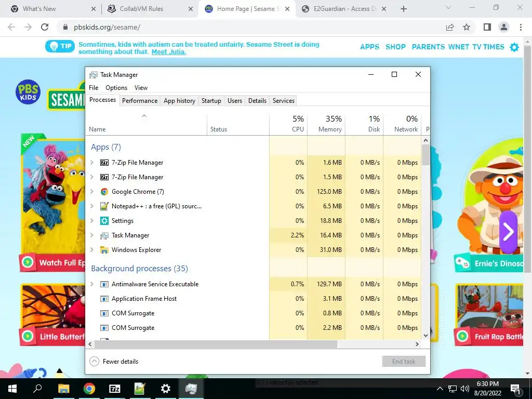Share this page using the share icon
The image size is (532, 399).
(x=450, y=27)
